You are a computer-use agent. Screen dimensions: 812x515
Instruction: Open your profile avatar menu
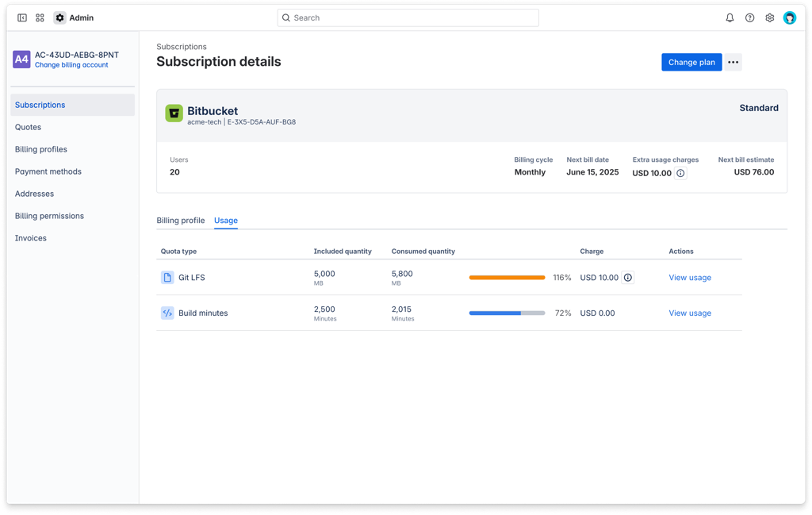click(790, 17)
